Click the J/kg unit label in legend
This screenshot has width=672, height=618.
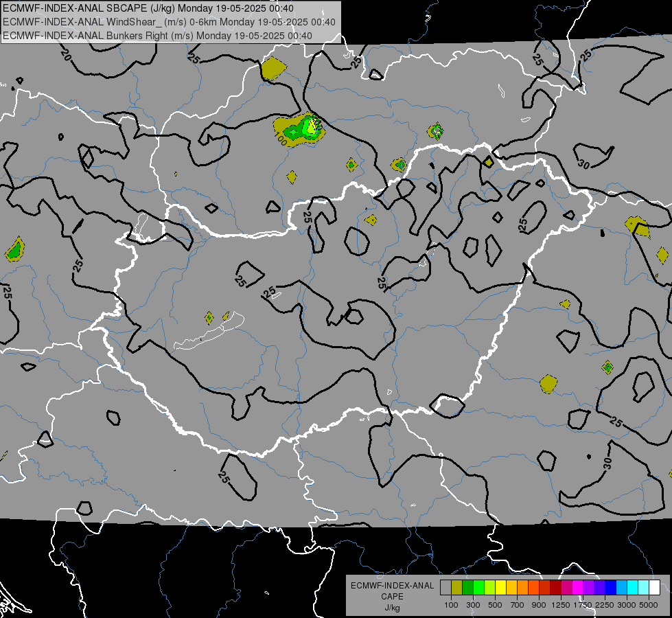click(x=392, y=608)
